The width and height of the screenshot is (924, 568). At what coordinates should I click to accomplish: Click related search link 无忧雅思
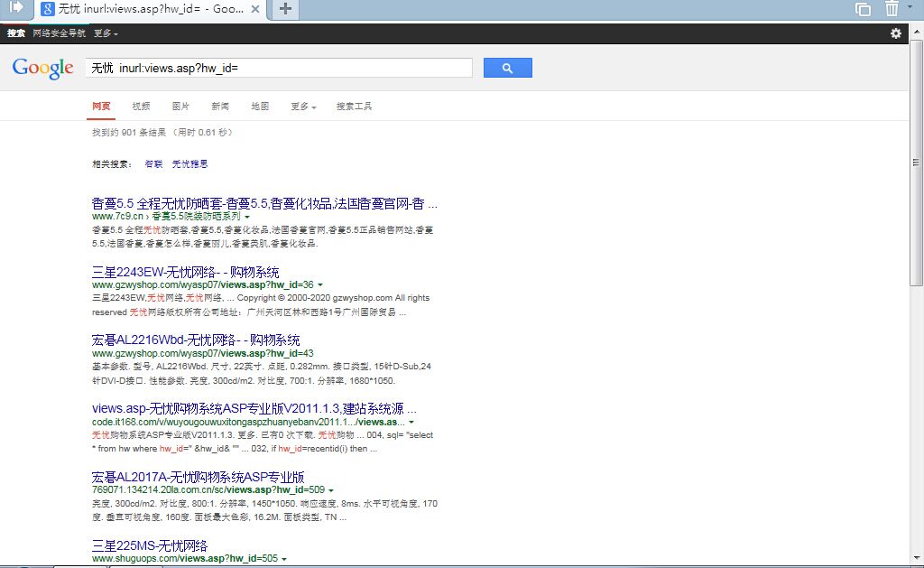[x=189, y=164]
